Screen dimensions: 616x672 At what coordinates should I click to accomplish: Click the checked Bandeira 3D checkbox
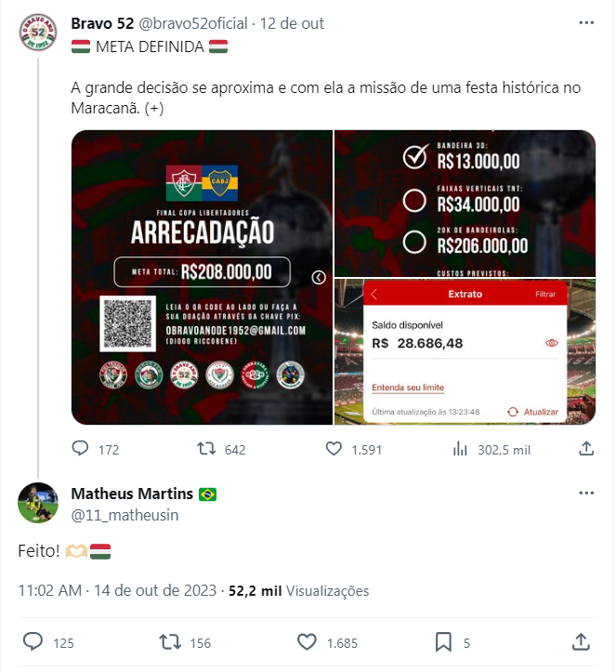click(414, 157)
